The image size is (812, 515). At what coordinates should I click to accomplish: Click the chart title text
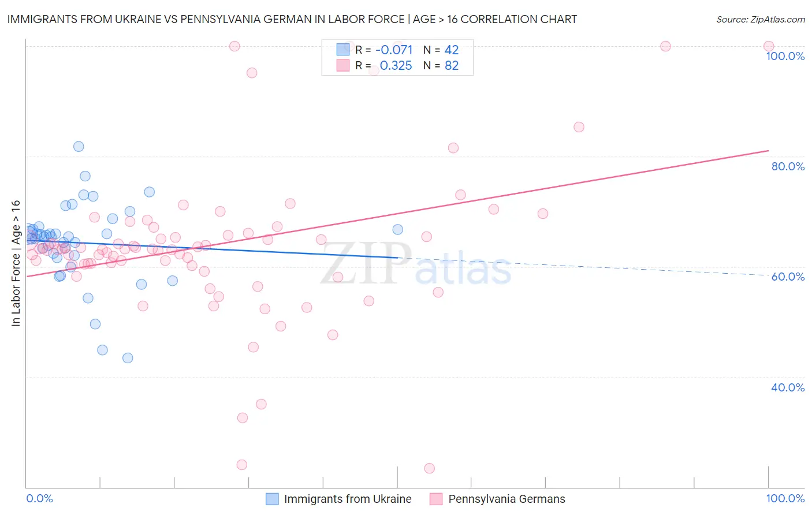(x=292, y=19)
